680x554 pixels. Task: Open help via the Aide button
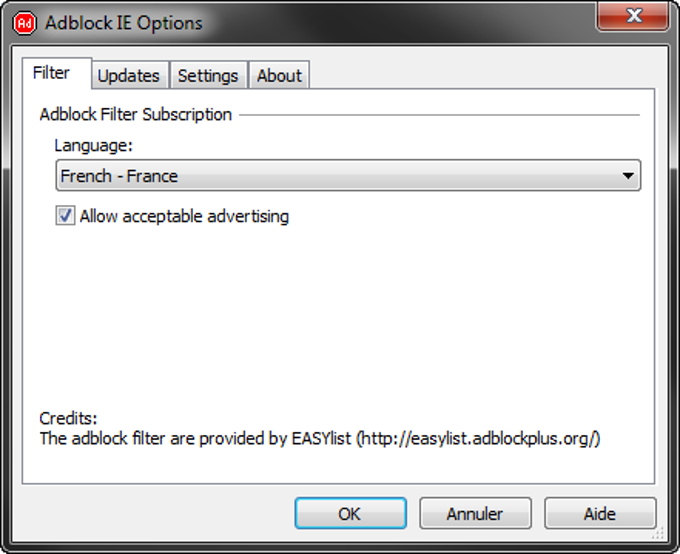tap(600, 513)
